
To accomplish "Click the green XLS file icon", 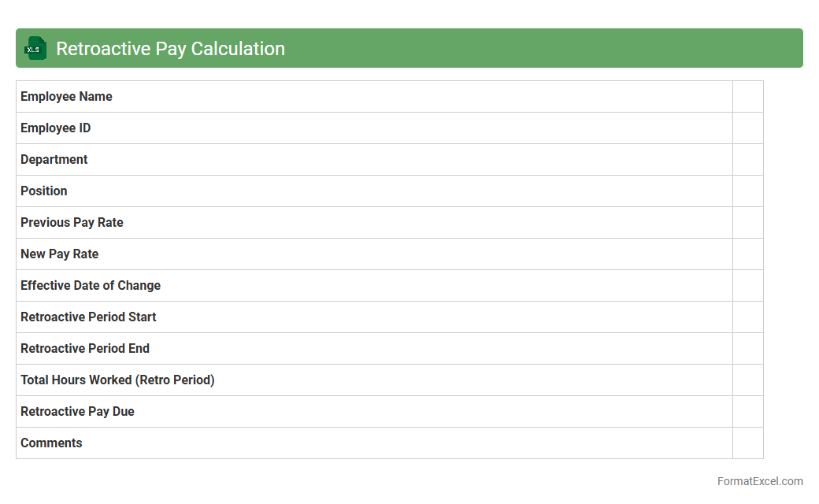I will [35, 48].
